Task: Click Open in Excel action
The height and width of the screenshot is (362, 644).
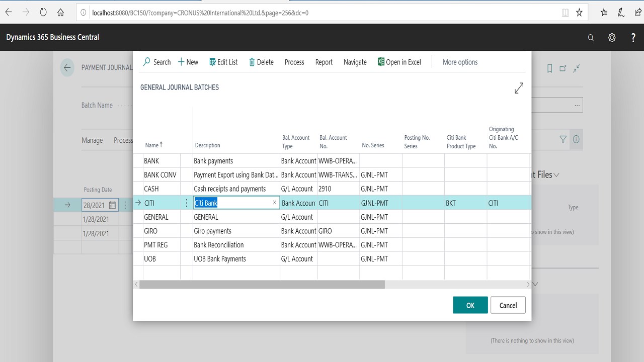Action: [x=399, y=62]
